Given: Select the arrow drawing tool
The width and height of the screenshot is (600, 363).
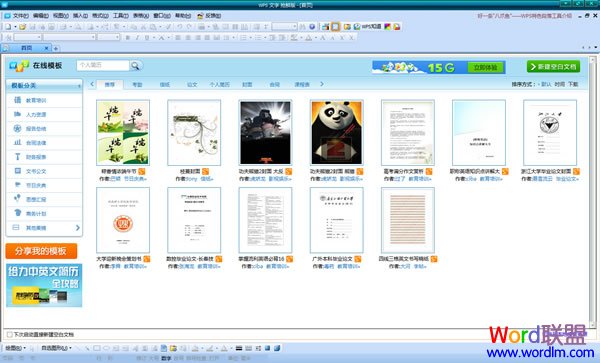Looking at the screenshot, I should pyautogui.click(x=87, y=348).
